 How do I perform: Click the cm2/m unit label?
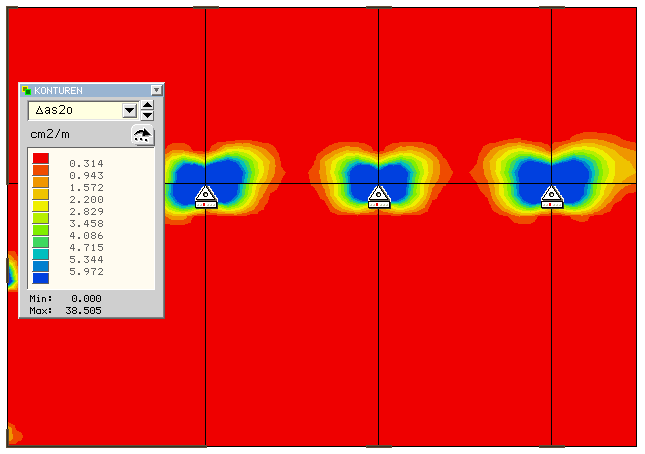pos(48,134)
